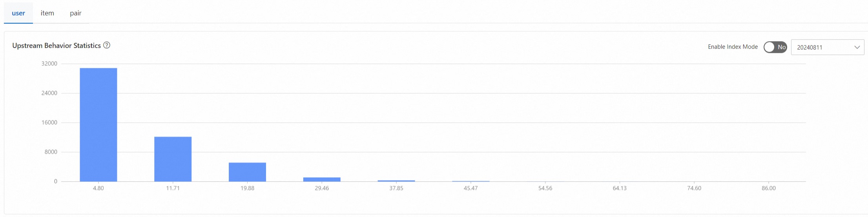
Task: Click the bar at 19.88
Action: [x=248, y=172]
